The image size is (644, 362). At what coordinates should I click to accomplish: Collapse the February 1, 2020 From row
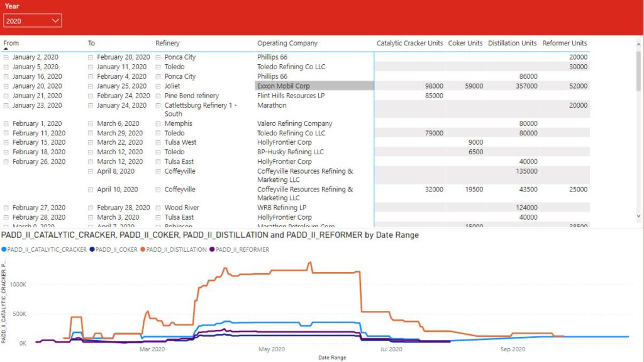point(6,124)
